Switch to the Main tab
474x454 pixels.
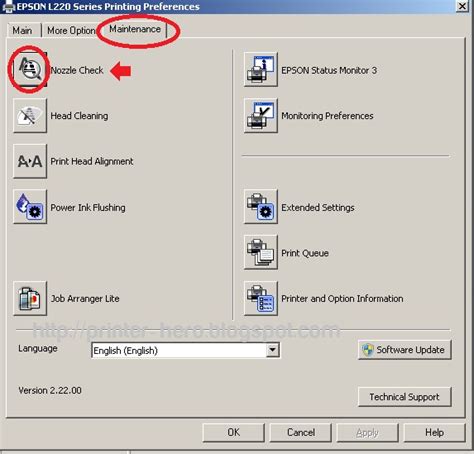[x=23, y=31]
